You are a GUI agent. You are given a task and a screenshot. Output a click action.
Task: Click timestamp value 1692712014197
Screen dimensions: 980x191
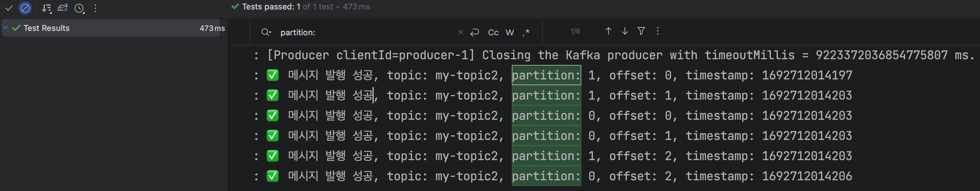point(807,76)
